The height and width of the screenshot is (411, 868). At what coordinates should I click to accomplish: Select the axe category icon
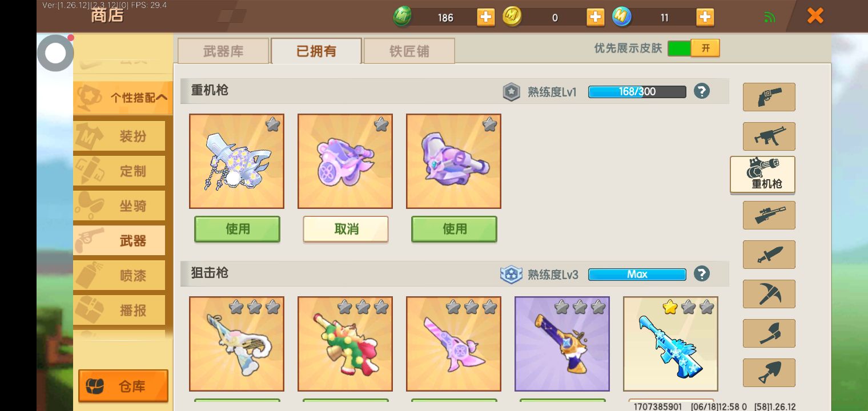[x=769, y=333]
